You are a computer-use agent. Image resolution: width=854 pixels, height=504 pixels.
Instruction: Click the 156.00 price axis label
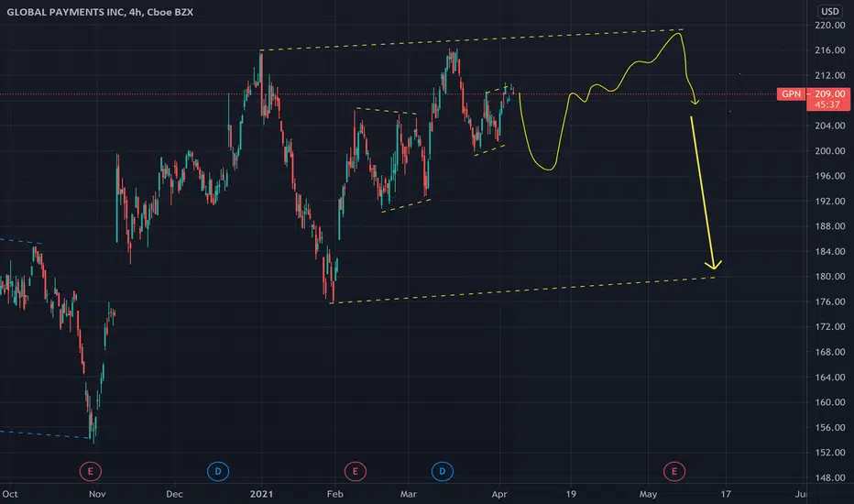click(x=829, y=427)
